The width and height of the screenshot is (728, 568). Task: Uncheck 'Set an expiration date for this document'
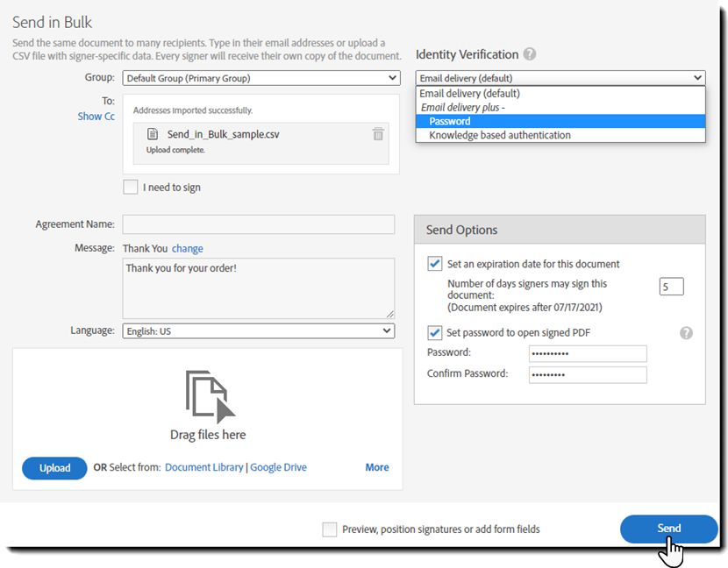435,264
